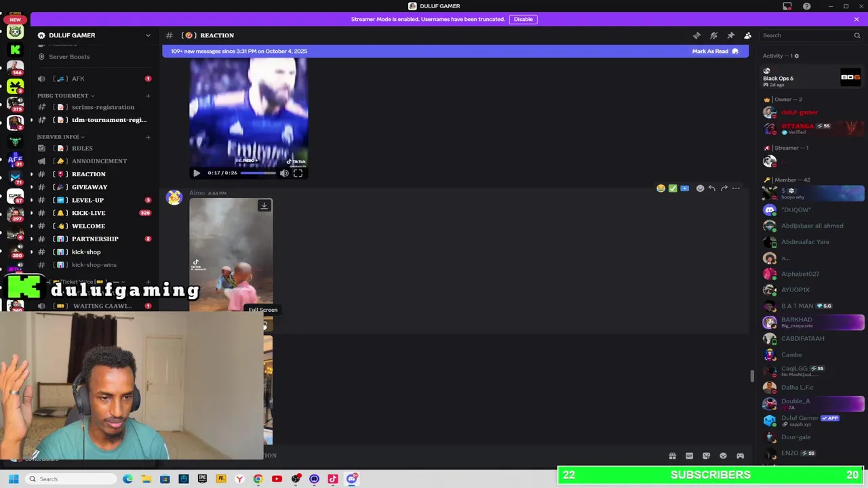Open add reaction picker on message
The height and width of the screenshot is (488, 868).
pyautogui.click(x=700, y=188)
